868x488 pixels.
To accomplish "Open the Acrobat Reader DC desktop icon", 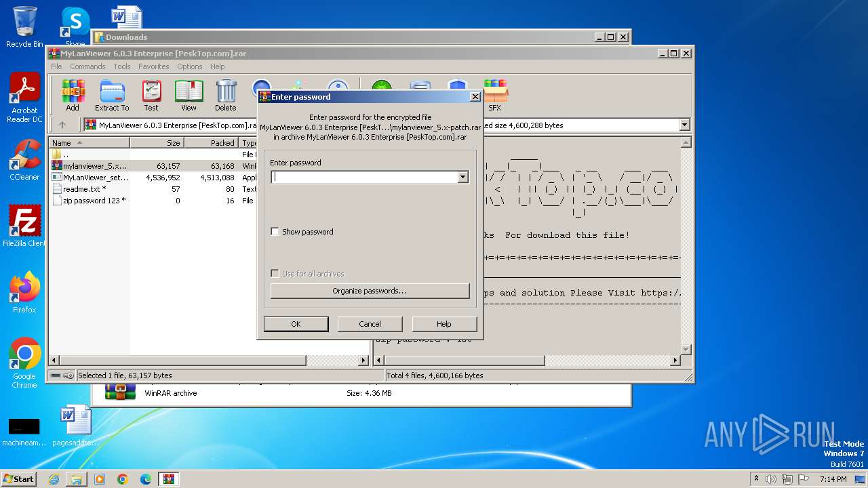I will point(24,98).
